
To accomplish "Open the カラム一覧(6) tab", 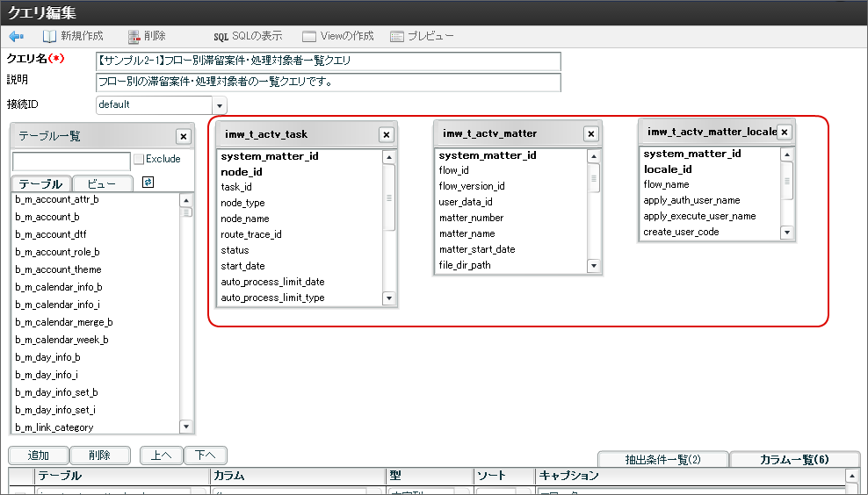I will 794,460.
